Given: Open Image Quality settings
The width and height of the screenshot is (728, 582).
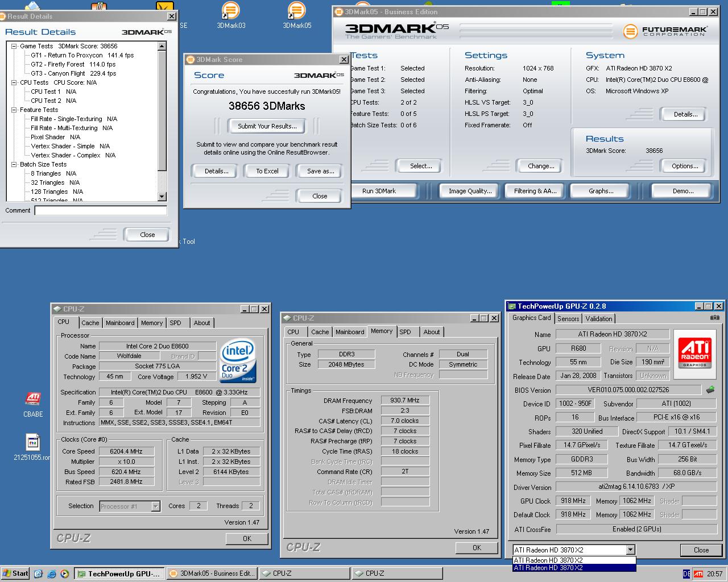Looking at the screenshot, I should click(470, 191).
